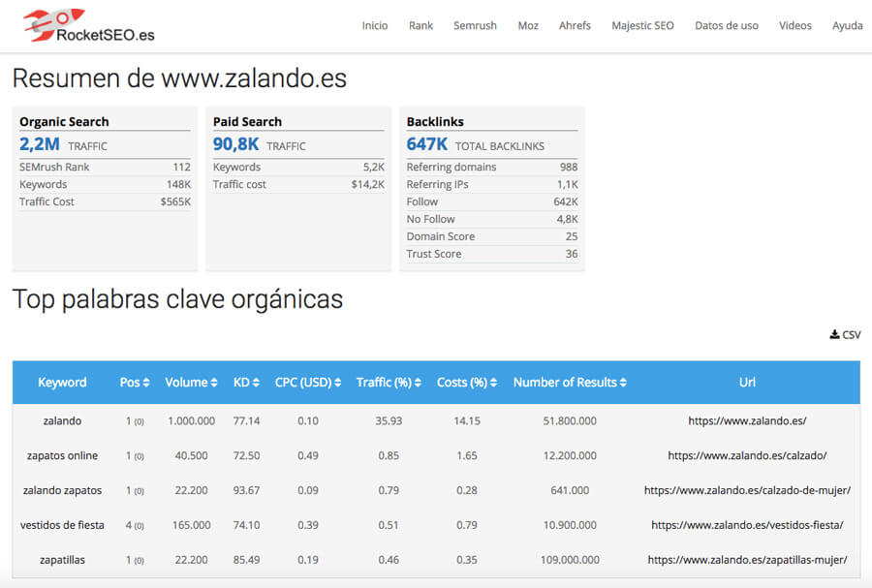This screenshot has width=872, height=588.
Task: Click heading 'Top palabras clave orgánicas'
Action: [x=177, y=299]
